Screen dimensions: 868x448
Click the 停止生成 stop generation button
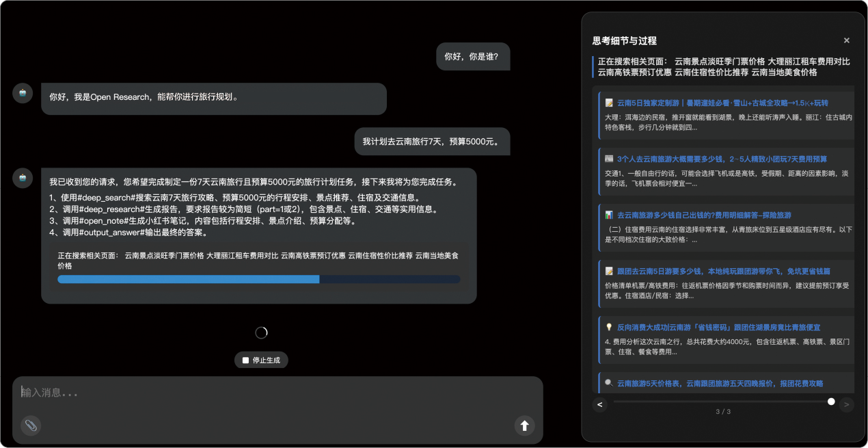[x=261, y=360]
